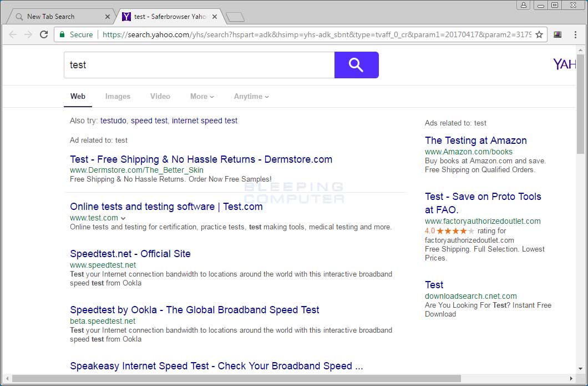
Task: Switch to the Images tab
Action: 118,96
